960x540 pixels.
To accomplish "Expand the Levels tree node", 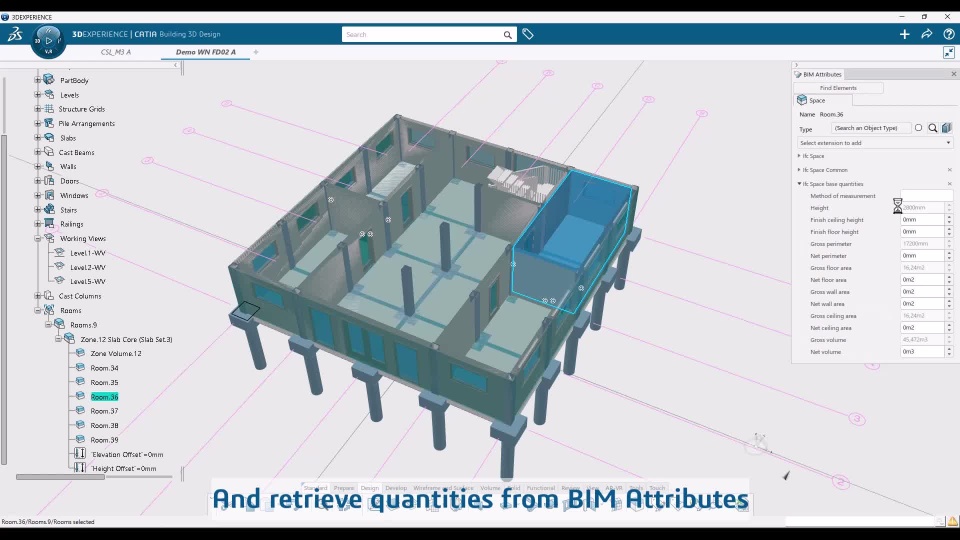I will (37, 94).
